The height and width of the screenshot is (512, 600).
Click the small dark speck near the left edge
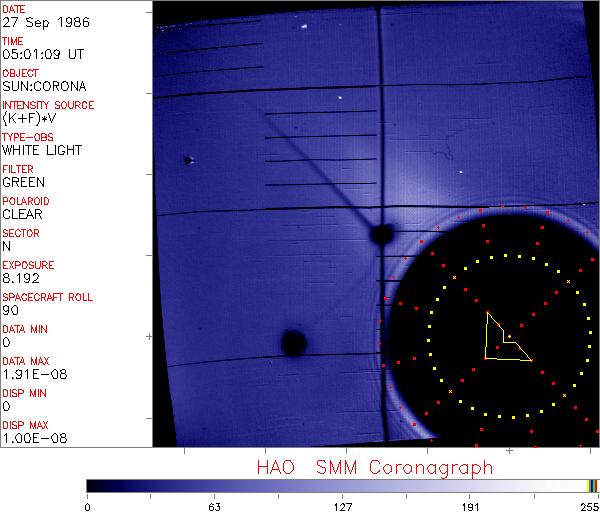pos(187,160)
